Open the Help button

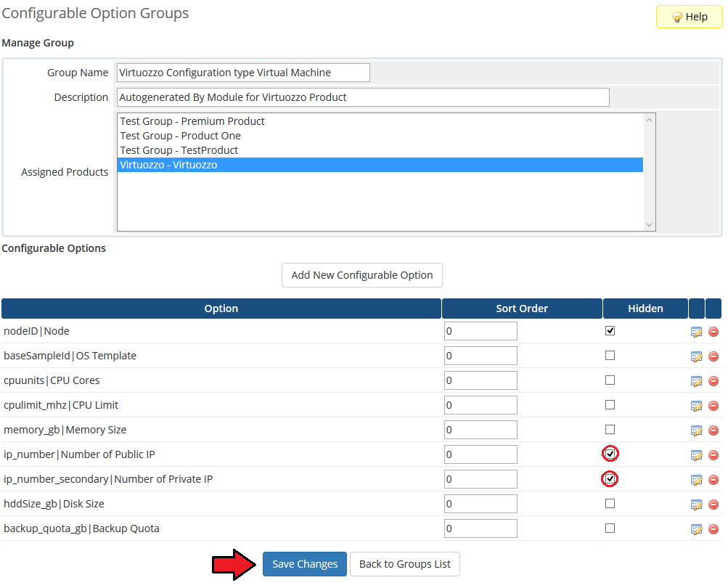coord(690,17)
